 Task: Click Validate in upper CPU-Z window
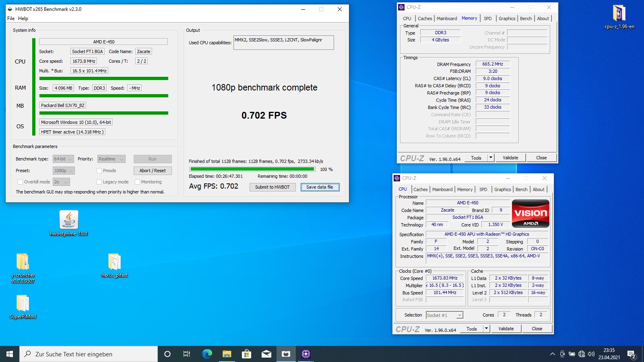(x=510, y=158)
